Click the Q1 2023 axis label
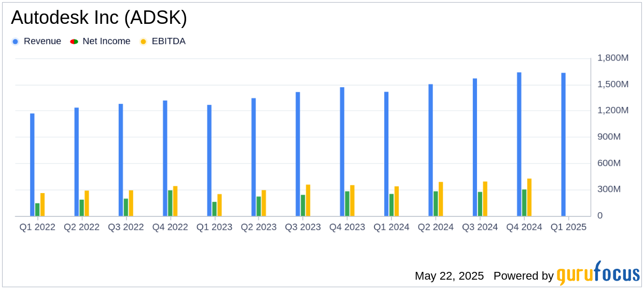This screenshot has width=644, height=289. coord(215,227)
